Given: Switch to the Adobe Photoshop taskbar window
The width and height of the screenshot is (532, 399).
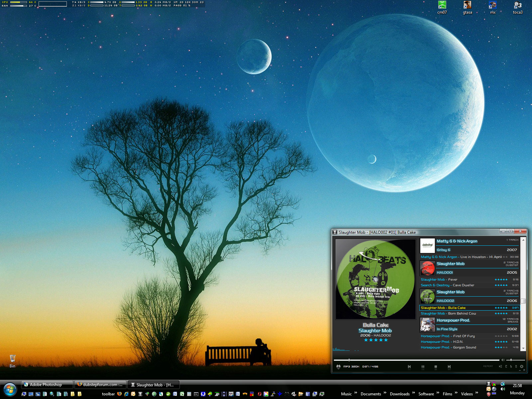Looking at the screenshot, I should tap(47, 385).
